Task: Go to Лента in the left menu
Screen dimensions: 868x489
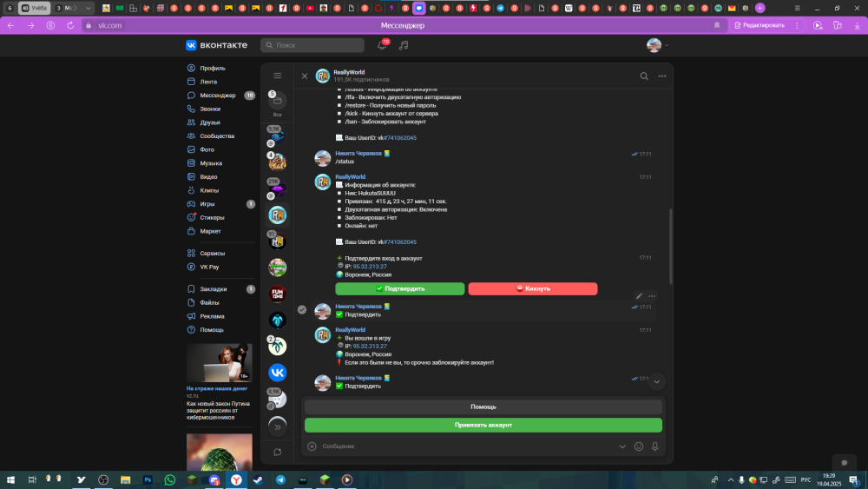Action: [x=208, y=82]
